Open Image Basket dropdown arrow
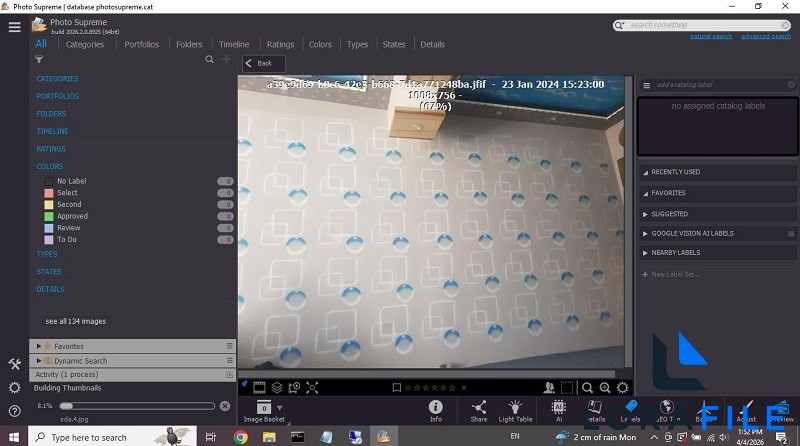Image resolution: width=800 pixels, height=446 pixels. click(x=280, y=408)
